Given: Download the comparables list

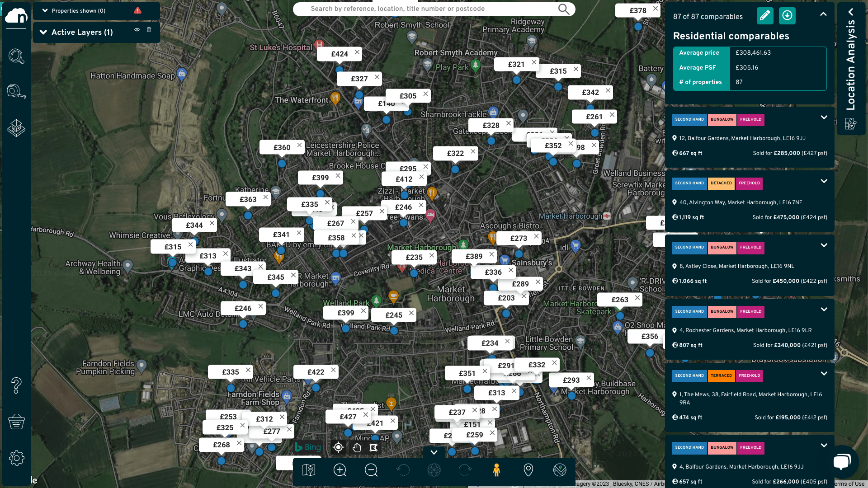Looking at the screenshot, I should click(787, 16).
